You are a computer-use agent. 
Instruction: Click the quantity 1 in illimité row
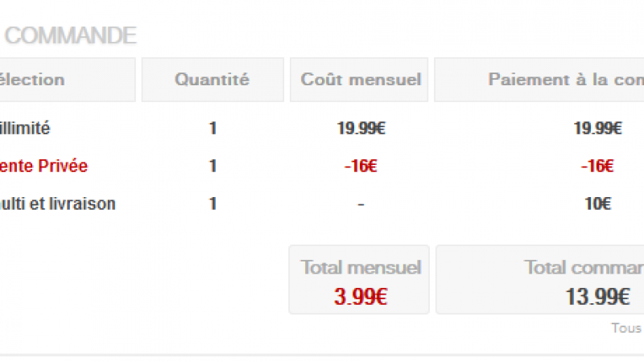click(x=213, y=128)
